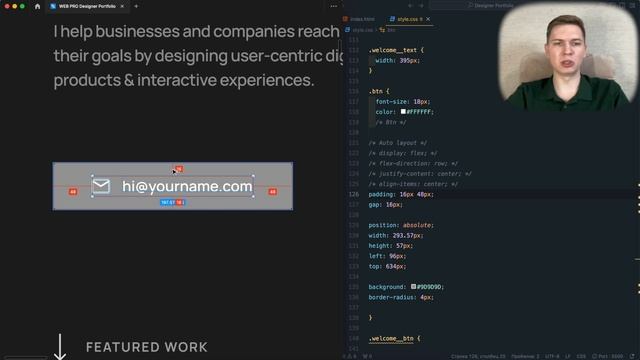640x360 pixels.
Task: Open line and column indicator in status bar
Action: click(x=478, y=356)
